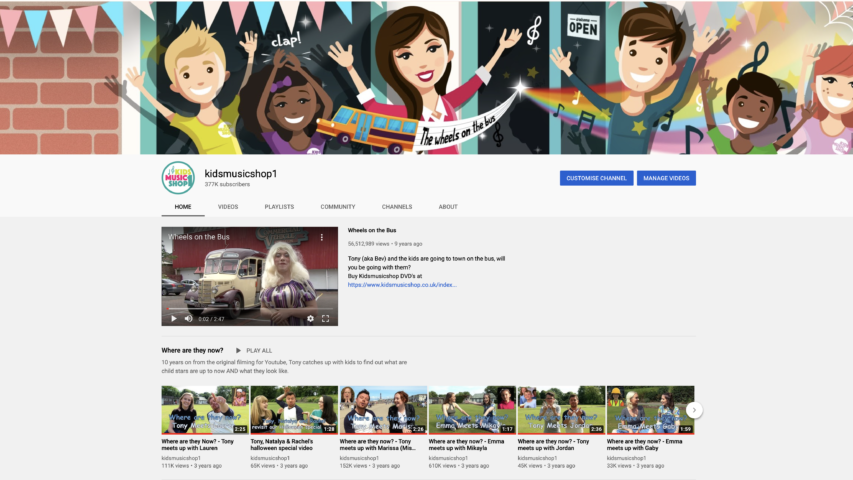Click the '377K subscribers' text

(x=227, y=184)
